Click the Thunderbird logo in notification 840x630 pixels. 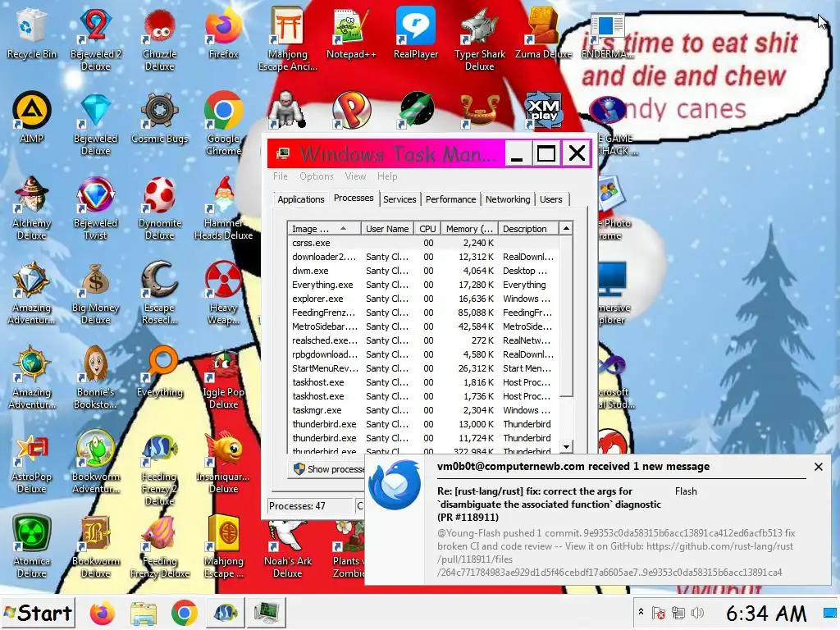[395, 485]
